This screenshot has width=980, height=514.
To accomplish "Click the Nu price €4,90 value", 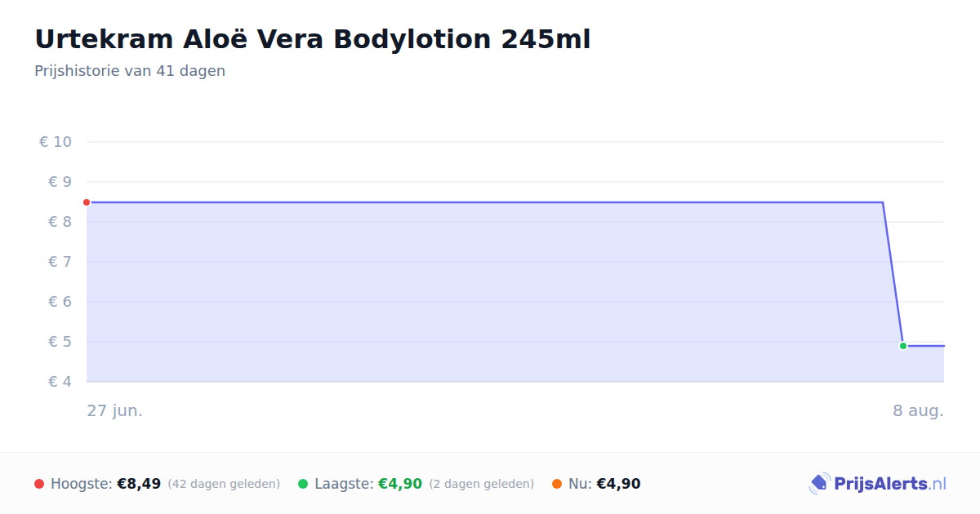I will 618,484.
